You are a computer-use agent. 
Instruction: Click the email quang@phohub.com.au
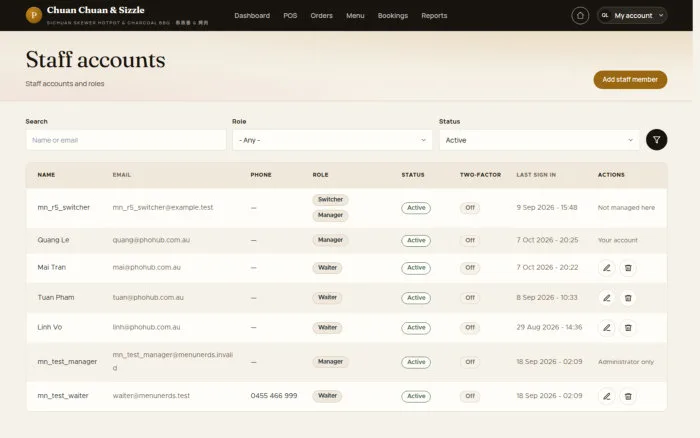(x=151, y=240)
